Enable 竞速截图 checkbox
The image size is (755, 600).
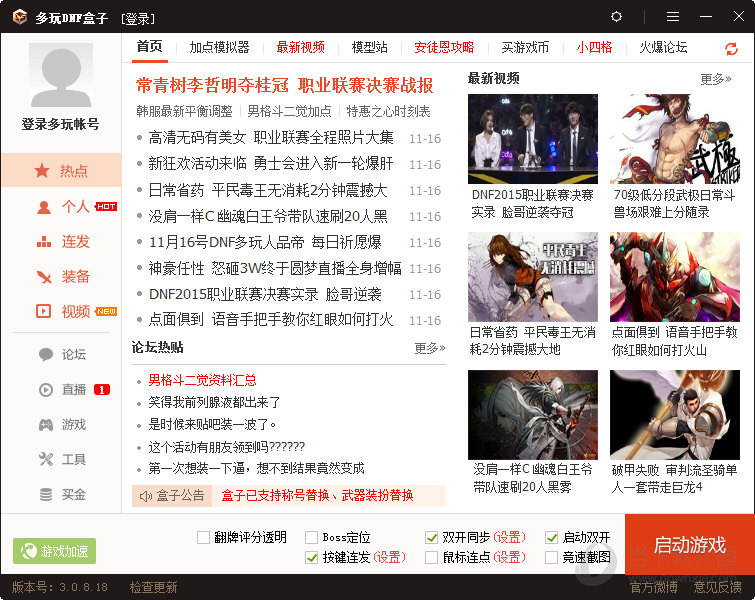[551, 558]
